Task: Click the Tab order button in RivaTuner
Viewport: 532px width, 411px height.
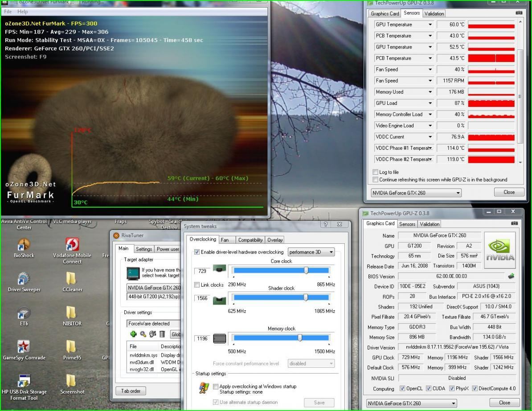Action: [131, 391]
